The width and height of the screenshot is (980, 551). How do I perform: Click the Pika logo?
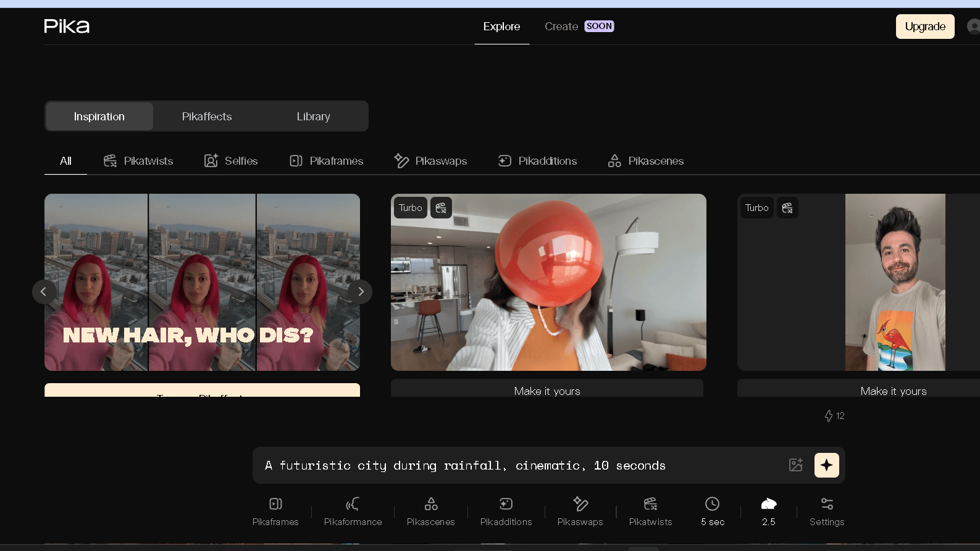pos(67,26)
